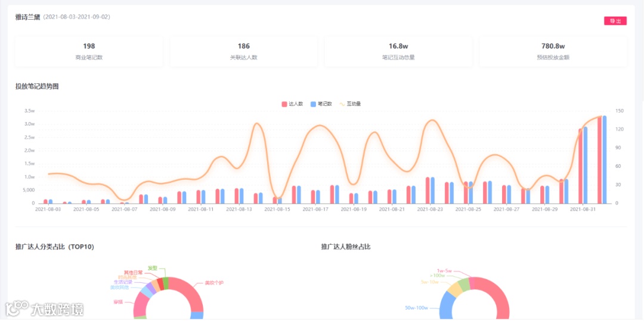Click the 雅诗兰黛 brand title

click(x=27, y=17)
